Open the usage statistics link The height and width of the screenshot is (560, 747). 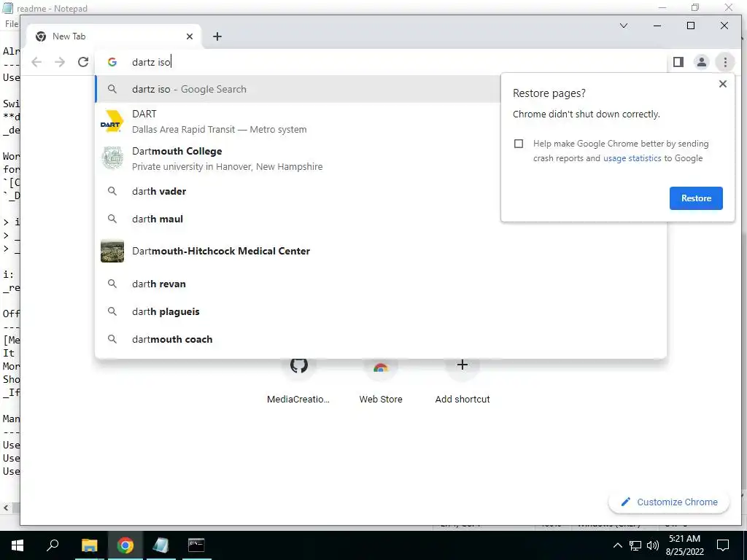pyautogui.click(x=632, y=158)
